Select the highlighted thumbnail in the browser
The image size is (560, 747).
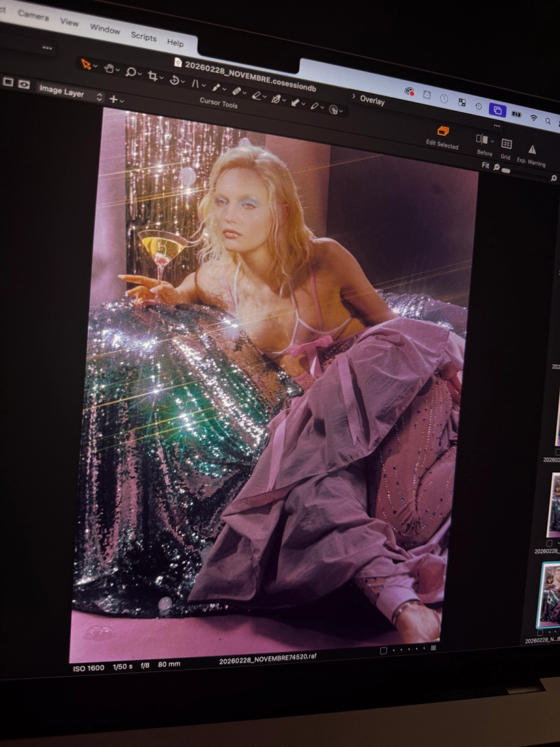(548, 594)
